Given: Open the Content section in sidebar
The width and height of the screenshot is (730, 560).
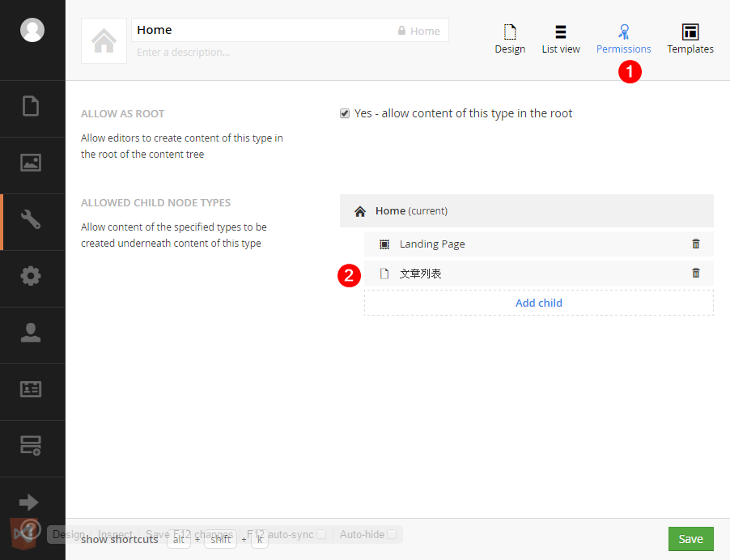Looking at the screenshot, I should 31,106.
